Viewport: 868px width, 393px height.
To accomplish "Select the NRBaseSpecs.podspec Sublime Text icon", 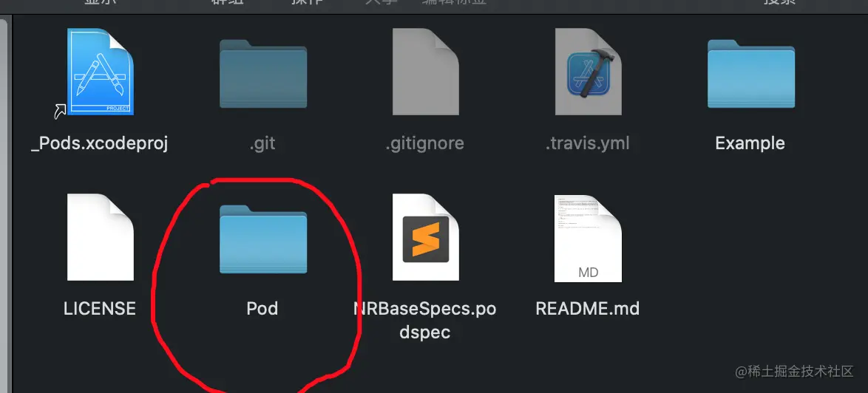I will 426,237.
